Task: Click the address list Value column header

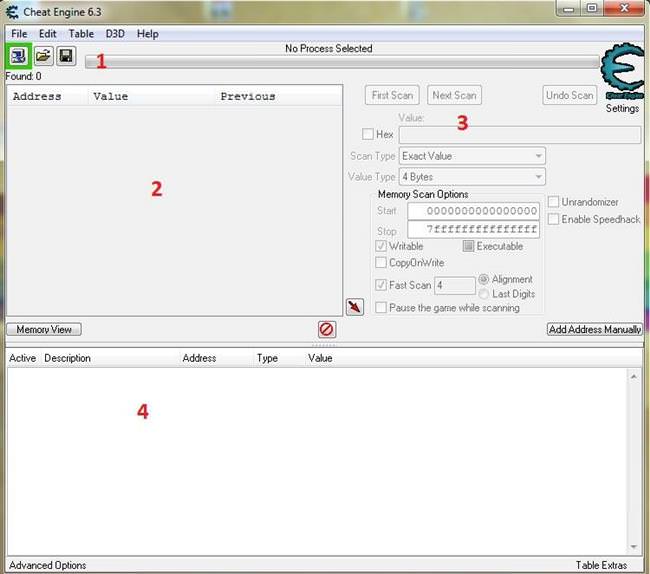Action: click(320, 358)
